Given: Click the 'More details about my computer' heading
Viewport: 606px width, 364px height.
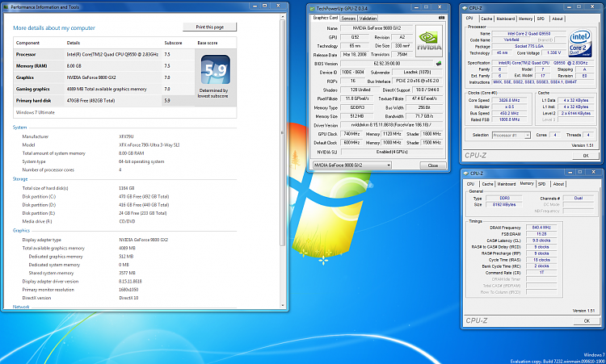Looking at the screenshot, I should point(54,27).
